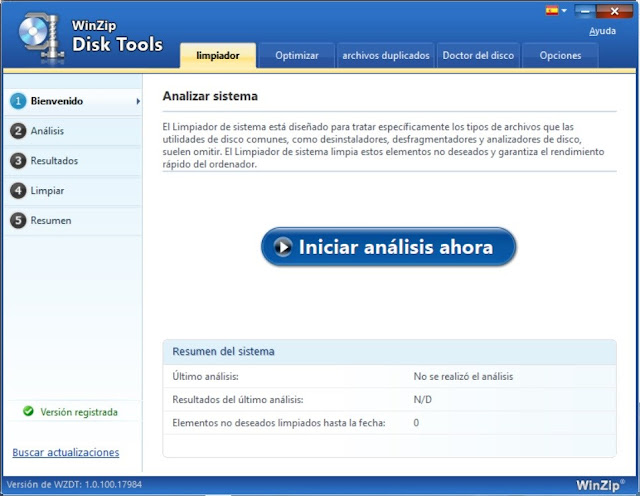Click the Spanish flag language icon
Viewport: 640px width, 496px height.
552,11
